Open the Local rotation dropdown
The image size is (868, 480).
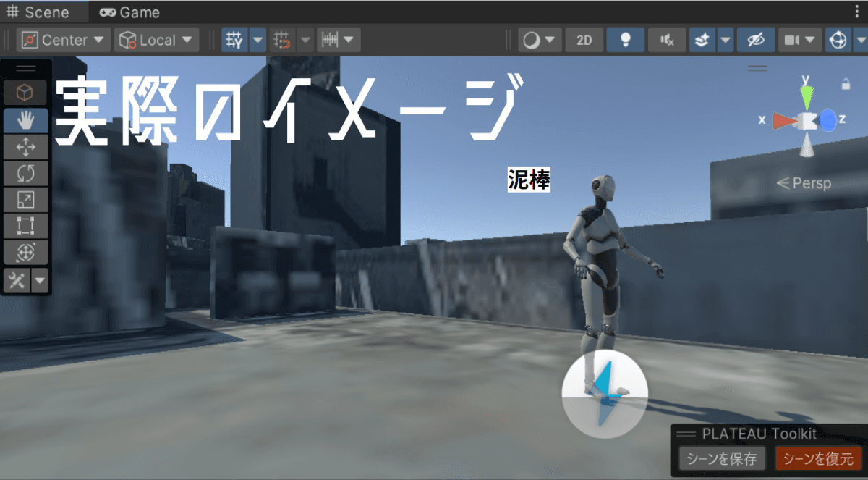[157, 41]
